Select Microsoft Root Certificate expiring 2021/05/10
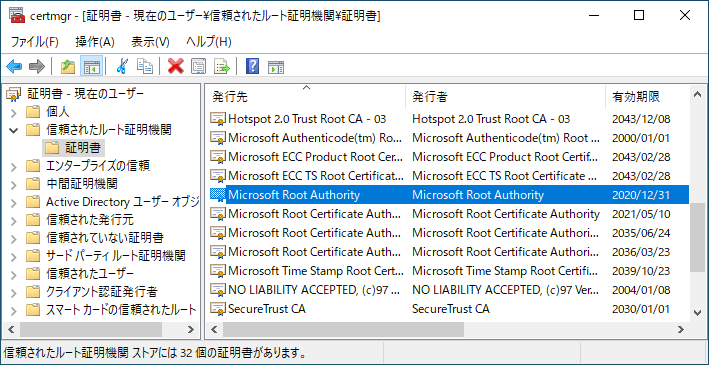The image size is (709, 365). (x=449, y=213)
